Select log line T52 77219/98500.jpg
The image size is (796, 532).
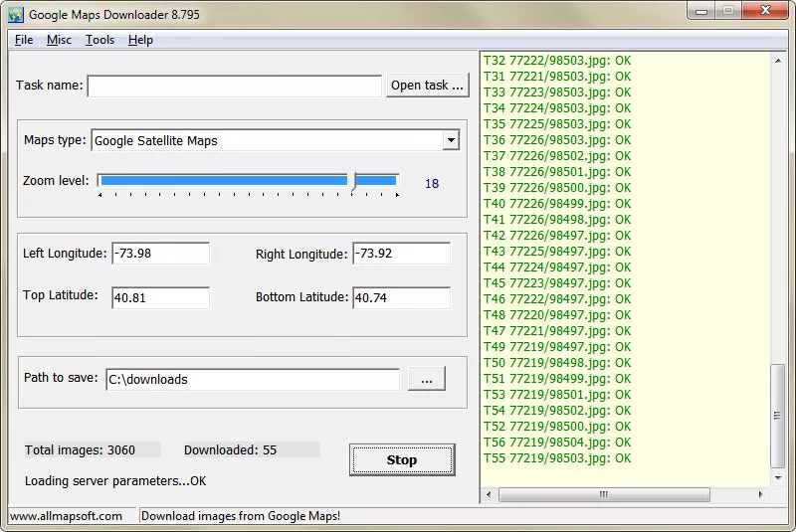[x=557, y=427]
